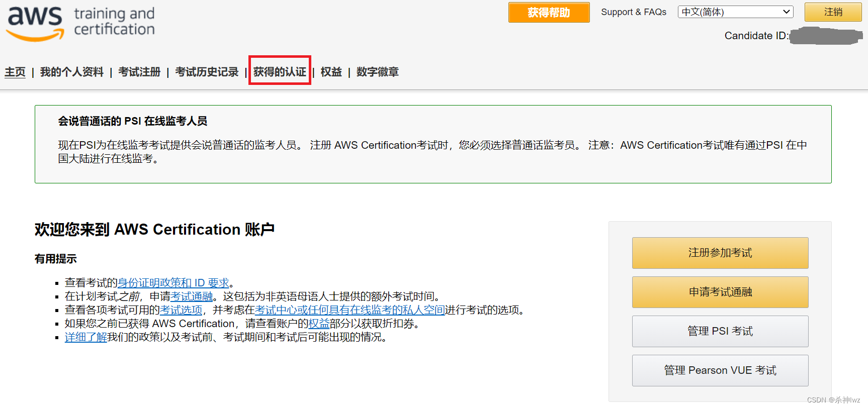
Task: Click the 会说普通话的 PSI 在线监考人员 heading
Action: click(x=133, y=121)
